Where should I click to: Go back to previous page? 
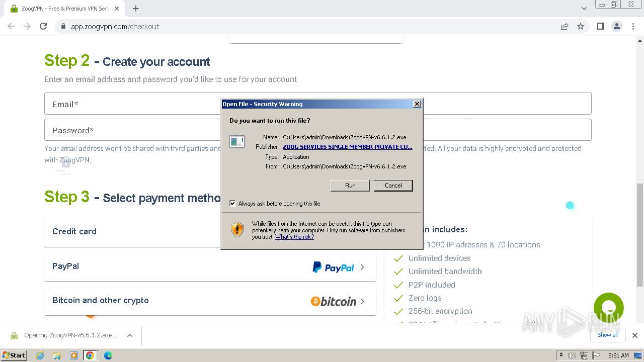[11, 26]
